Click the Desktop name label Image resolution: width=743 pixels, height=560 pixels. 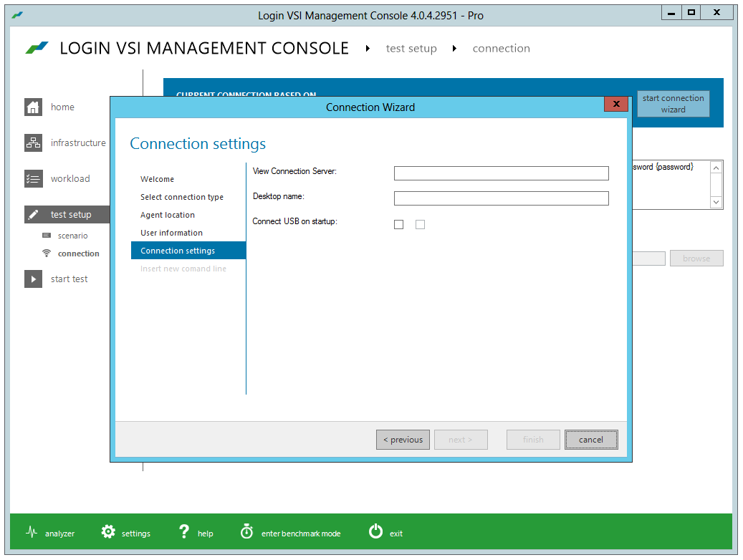tap(279, 196)
